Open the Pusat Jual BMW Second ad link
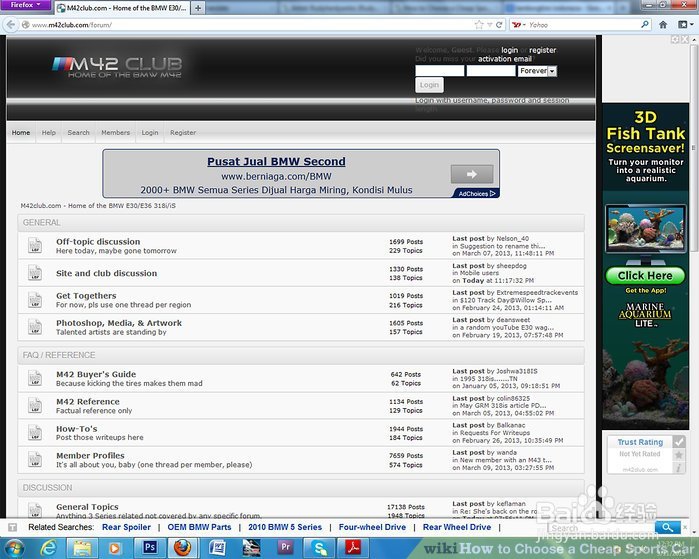This screenshot has width=699, height=559. 276,161
